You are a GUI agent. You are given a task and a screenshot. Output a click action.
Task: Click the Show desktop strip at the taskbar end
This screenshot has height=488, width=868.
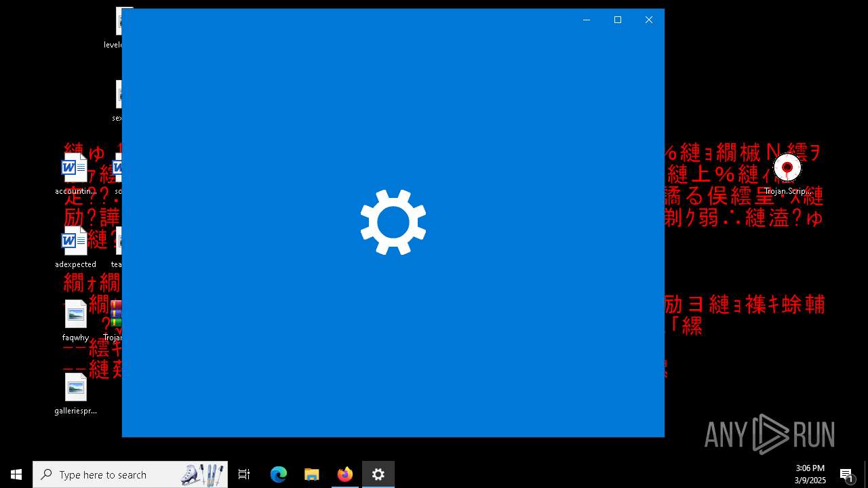click(x=866, y=474)
